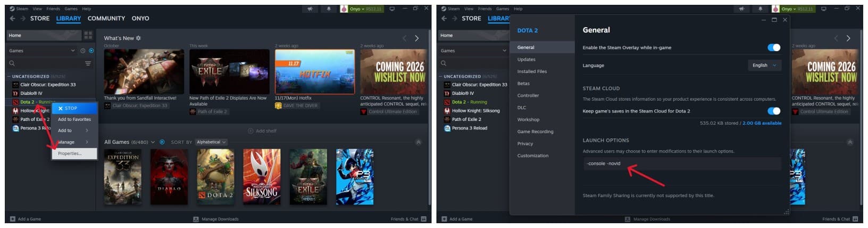This screenshot has width=868, height=228.
Task: Open Dota 2 cover in All Games grid
Action: pos(216,177)
